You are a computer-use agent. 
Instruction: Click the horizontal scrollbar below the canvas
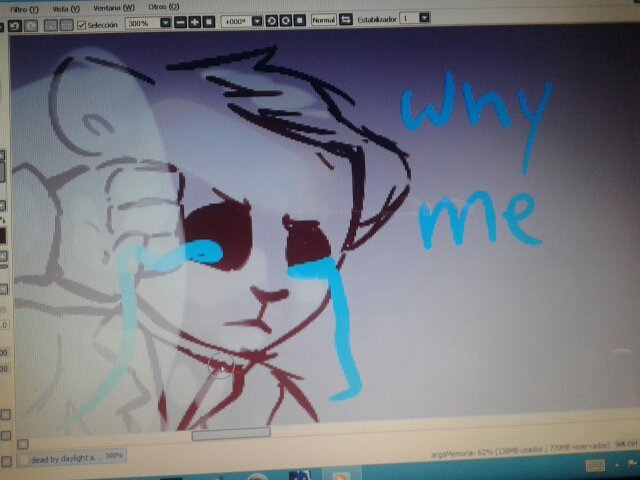pyautogui.click(x=230, y=433)
